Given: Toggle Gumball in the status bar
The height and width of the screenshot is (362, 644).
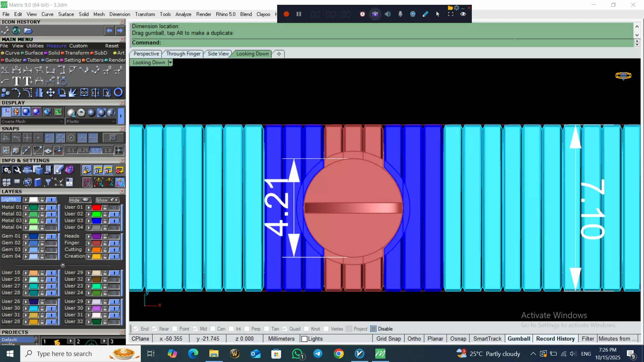Looking at the screenshot, I should click(519, 339).
